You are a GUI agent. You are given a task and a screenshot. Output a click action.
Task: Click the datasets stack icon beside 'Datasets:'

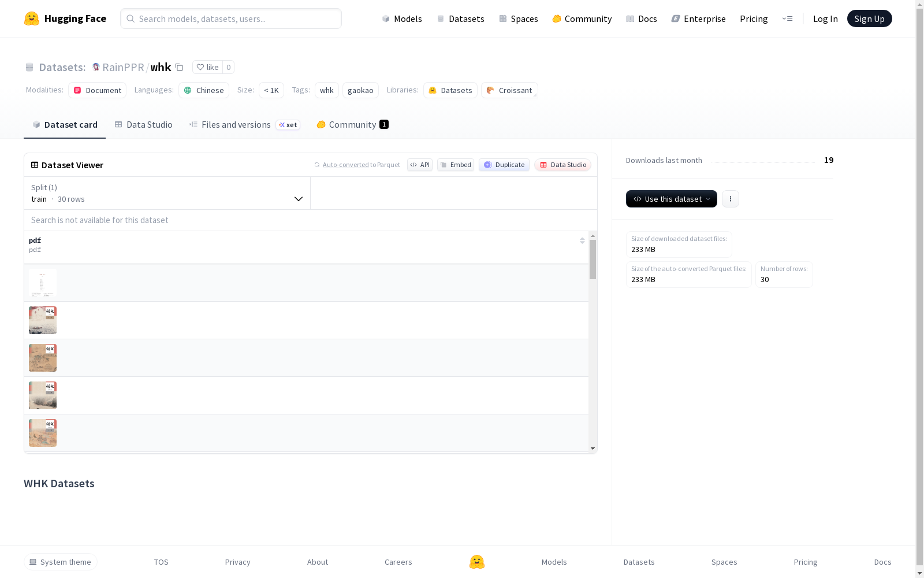(x=29, y=67)
